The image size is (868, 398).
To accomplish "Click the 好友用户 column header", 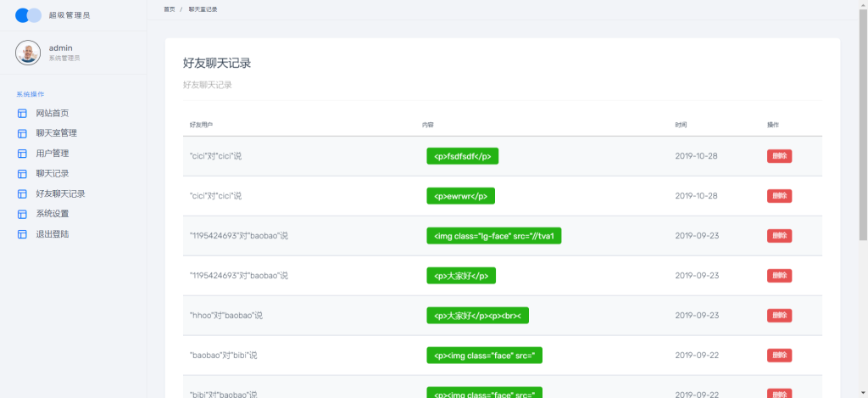I will [201, 125].
